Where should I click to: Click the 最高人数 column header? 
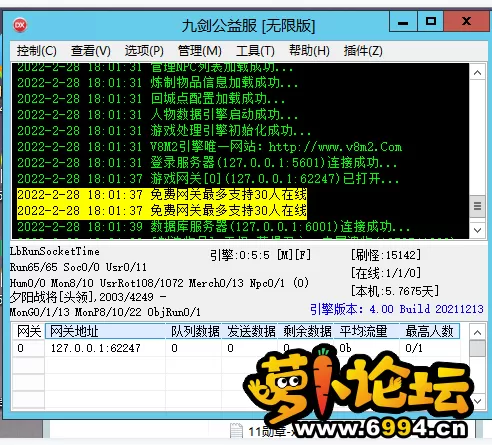tap(430, 331)
